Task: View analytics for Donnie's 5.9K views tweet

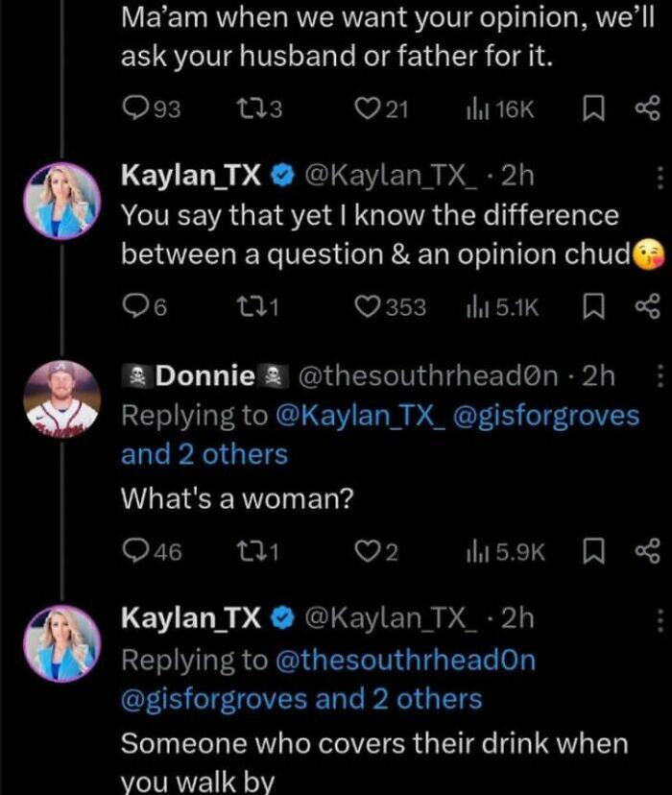Action: (473, 550)
